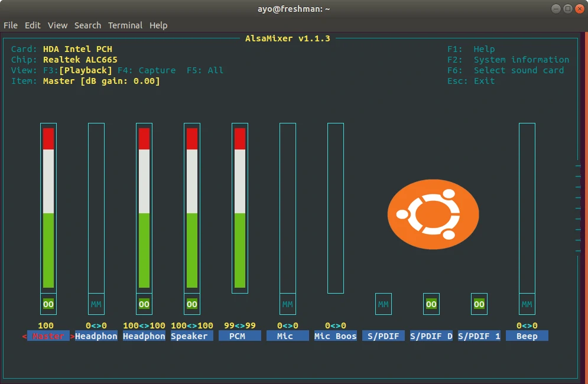Toggle the Speaker mute indicator
588x384 pixels.
point(191,304)
